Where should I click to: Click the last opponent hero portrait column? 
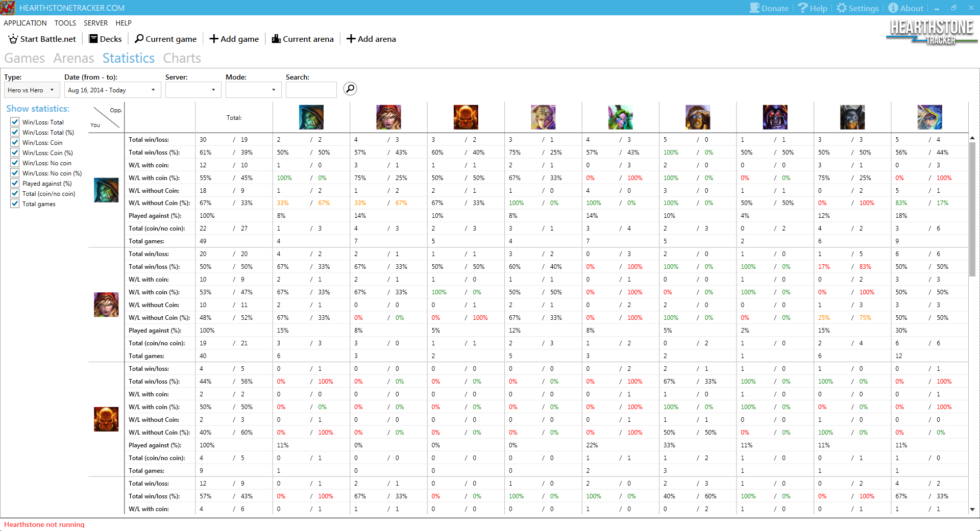(x=929, y=117)
